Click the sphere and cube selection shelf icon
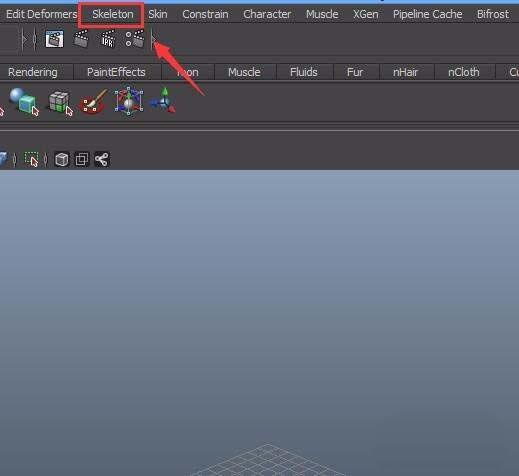The image size is (519, 476). point(24,101)
